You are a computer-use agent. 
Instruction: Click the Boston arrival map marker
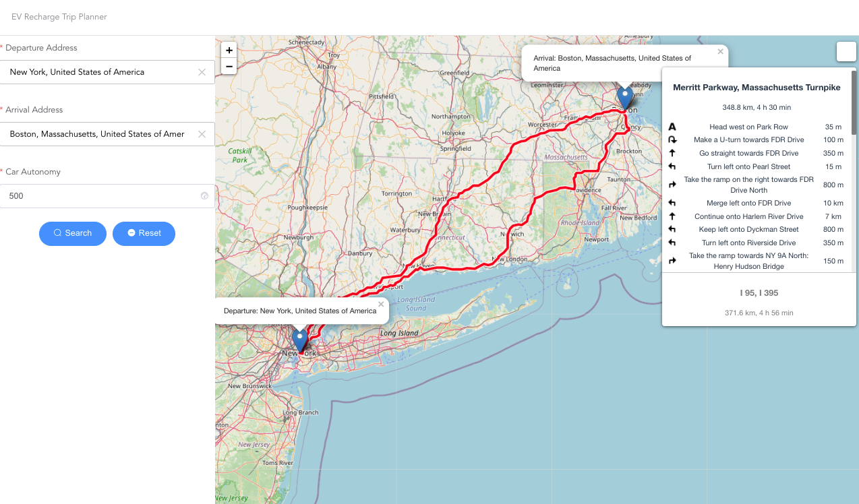coord(625,98)
